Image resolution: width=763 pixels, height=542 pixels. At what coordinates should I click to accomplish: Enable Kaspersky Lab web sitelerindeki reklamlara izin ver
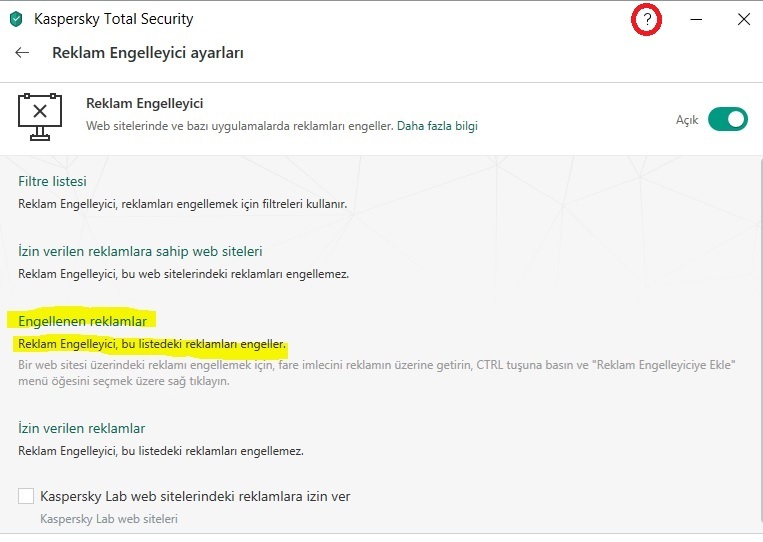point(26,496)
